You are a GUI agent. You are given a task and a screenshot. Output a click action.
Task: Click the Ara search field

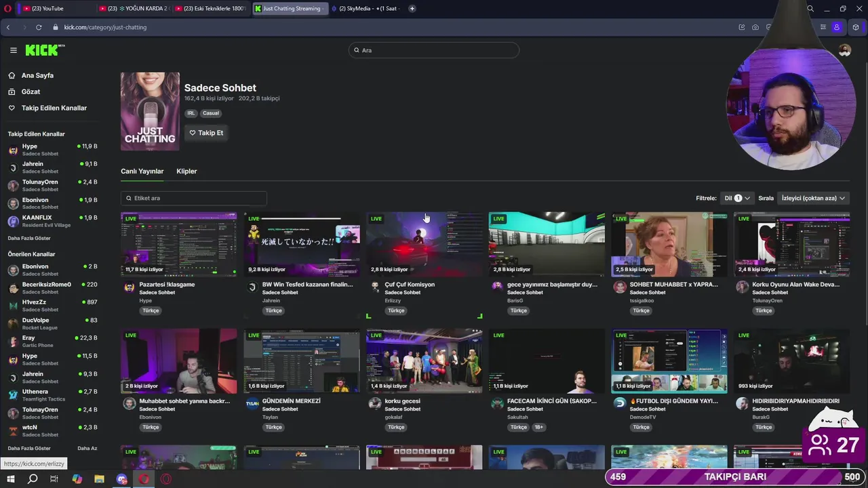click(434, 50)
